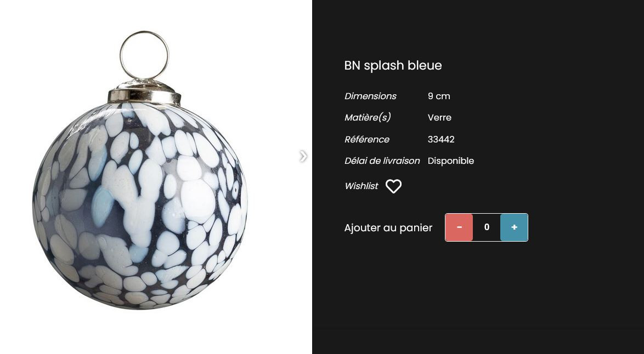Click the Référence label

[x=367, y=140]
